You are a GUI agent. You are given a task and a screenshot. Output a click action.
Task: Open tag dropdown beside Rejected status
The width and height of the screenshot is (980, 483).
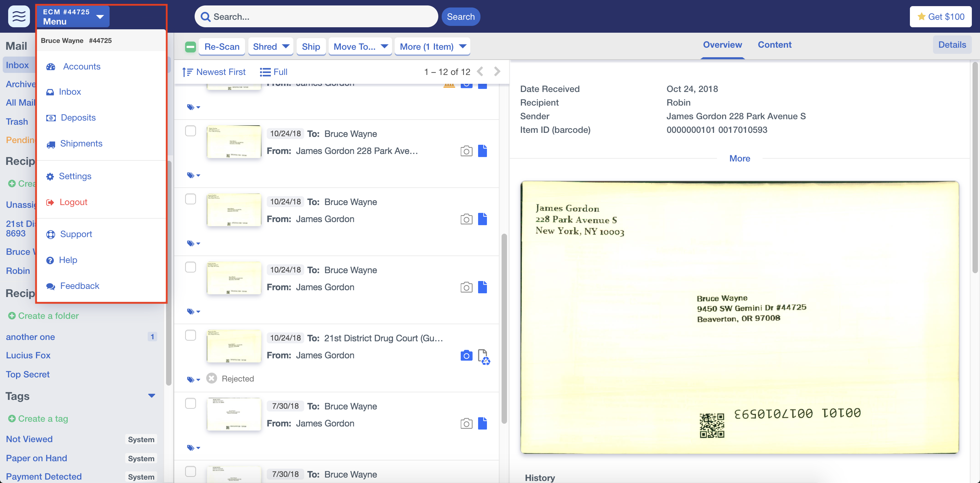[193, 380]
